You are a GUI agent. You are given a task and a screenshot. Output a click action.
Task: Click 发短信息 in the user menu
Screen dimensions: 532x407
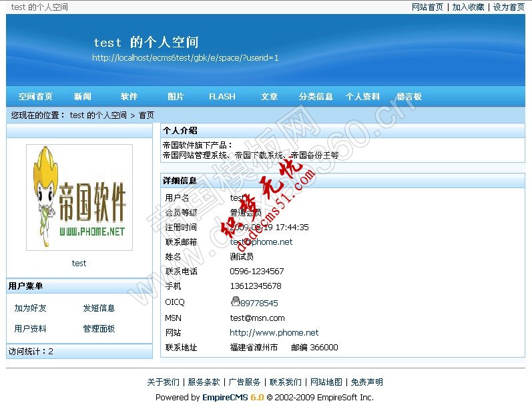(99, 308)
